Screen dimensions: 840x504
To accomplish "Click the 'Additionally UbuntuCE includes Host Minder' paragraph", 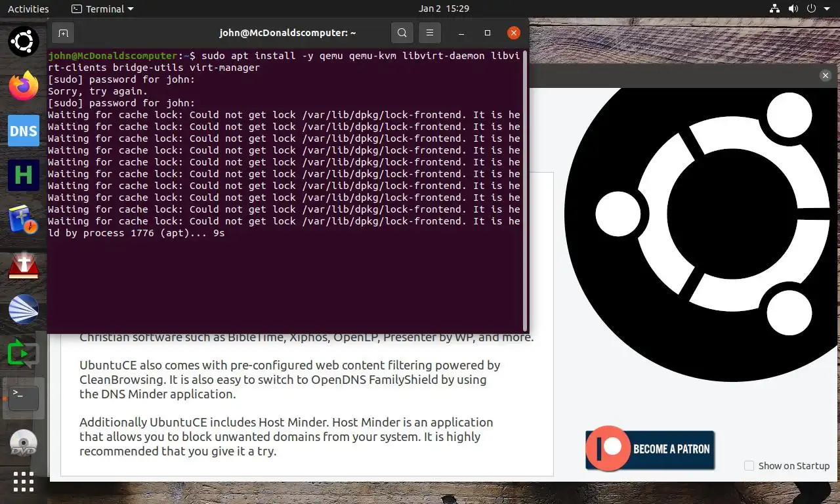I will [286, 437].
